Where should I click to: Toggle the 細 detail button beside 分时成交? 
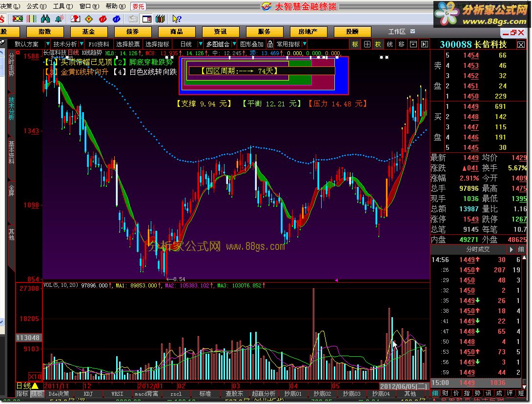(521, 249)
